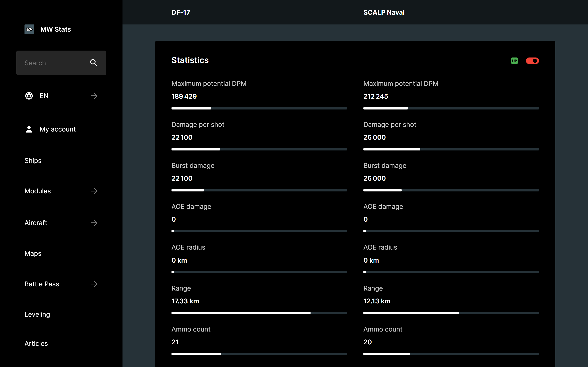Click the search magnifier icon
The height and width of the screenshot is (367, 588).
coord(94,63)
